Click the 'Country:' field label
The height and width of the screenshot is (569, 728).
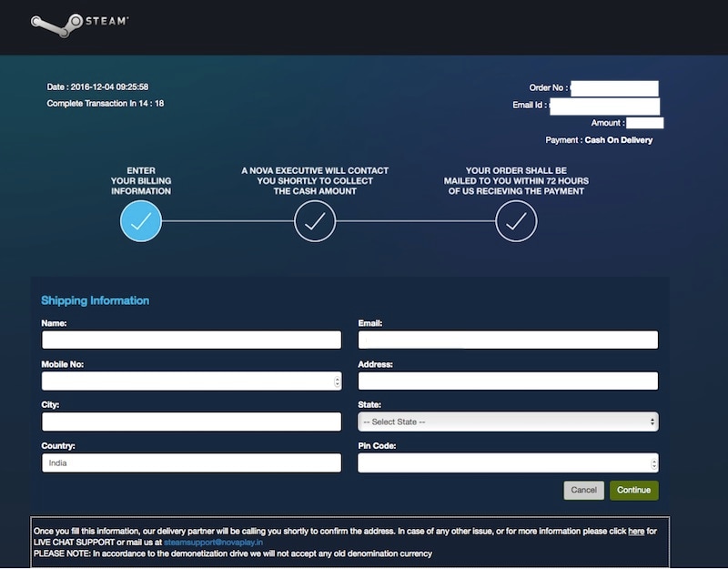(58, 446)
